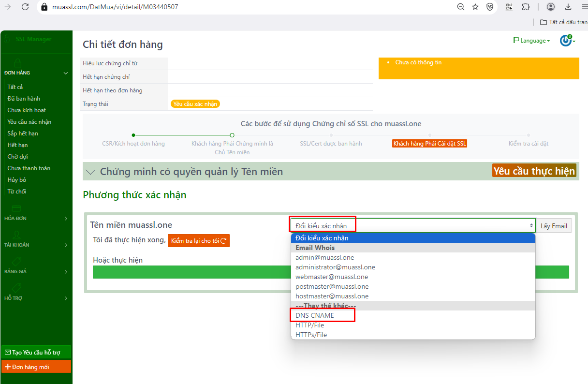Image resolution: width=588 pixels, height=384 pixels.
Task: Click the blue power account icon
Action: pyautogui.click(x=565, y=41)
